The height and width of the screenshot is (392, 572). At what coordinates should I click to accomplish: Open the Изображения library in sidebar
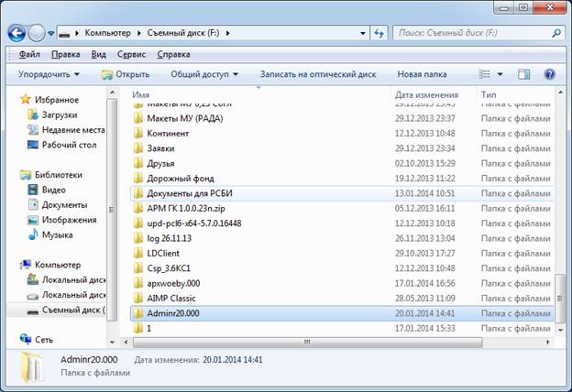pyautogui.click(x=68, y=220)
